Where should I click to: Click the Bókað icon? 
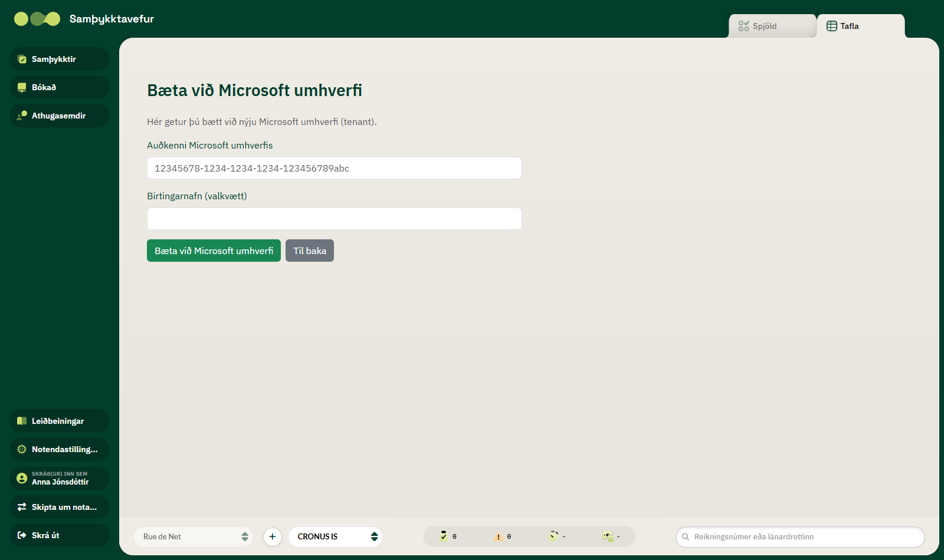coord(22,87)
